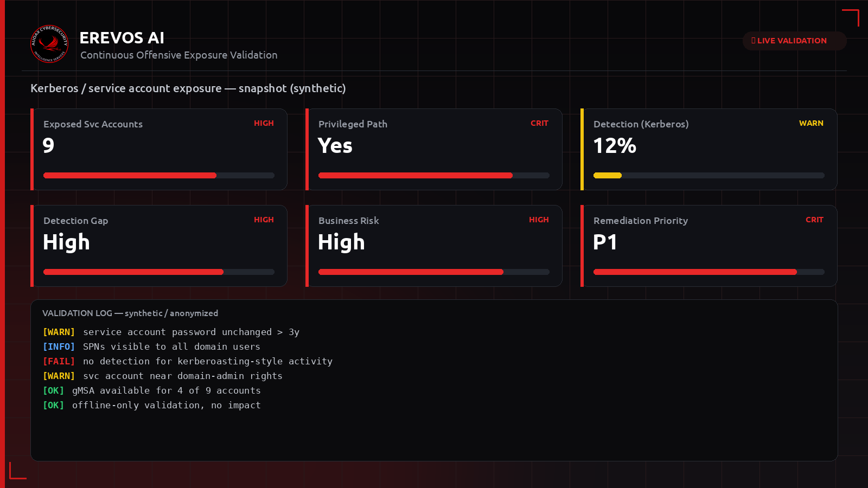Click the WARN tag on Detection (Kerberos)
The height and width of the screenshot is (488, 868).
pos(811,123)
